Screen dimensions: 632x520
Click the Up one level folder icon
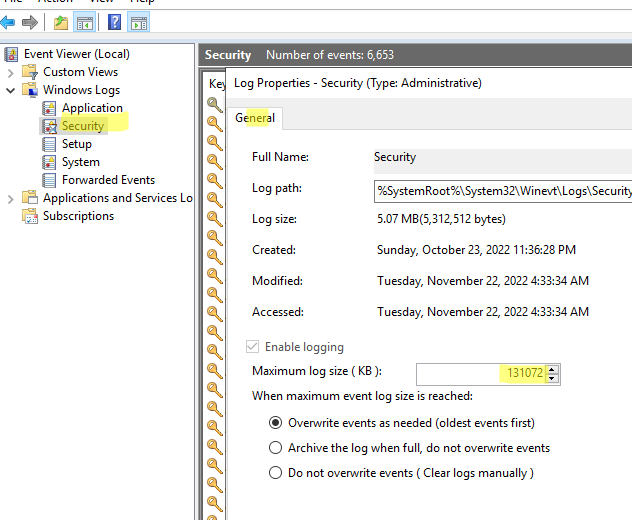pos(61,23)
